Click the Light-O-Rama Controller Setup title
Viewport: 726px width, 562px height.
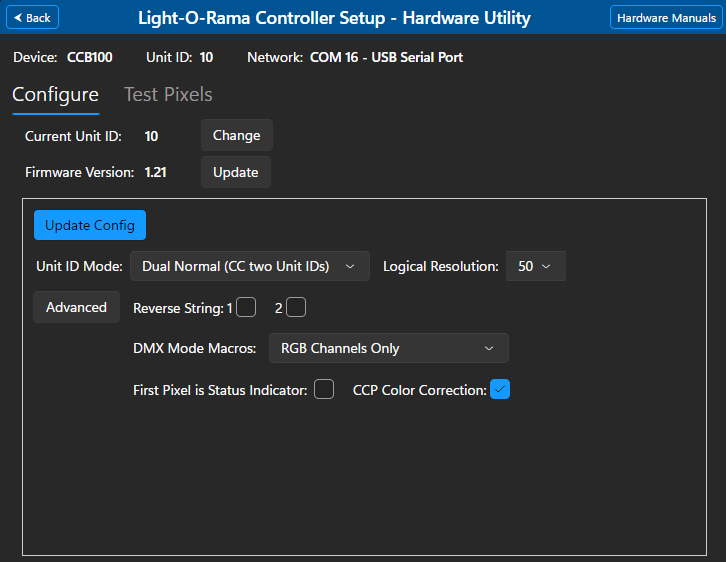[334, 18]
